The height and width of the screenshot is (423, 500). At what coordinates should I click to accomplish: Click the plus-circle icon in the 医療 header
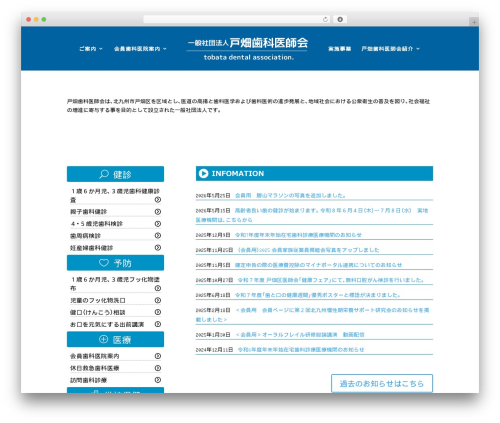[104, 339]
